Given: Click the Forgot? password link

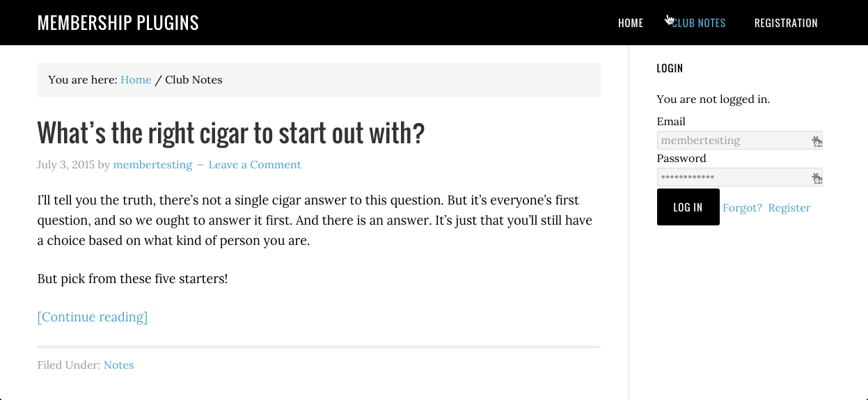Looking at the screenshot, I should [x=742, y=208].
